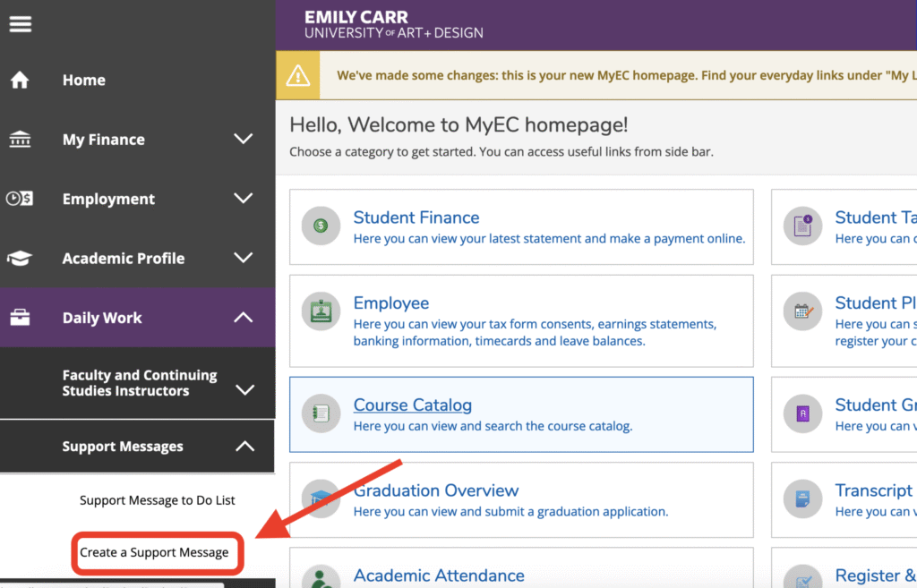Click the Emily Carr University logo
This screenshot has height=588, width=917.
(393, 24)
